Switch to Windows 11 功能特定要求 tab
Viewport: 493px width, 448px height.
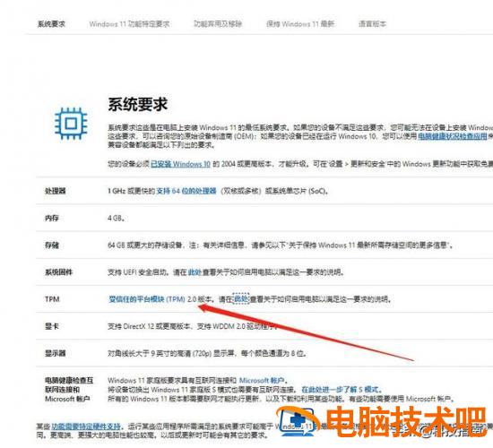pyautogui.click(x=129, y=24)
